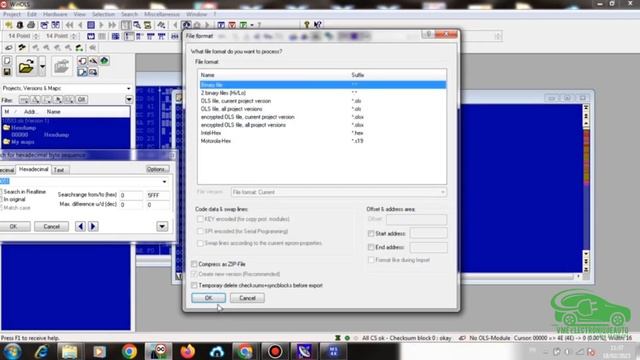Expand search dialog bottom-right arrow button
This screenshot has height=360, width=640.
pos(162,226)
